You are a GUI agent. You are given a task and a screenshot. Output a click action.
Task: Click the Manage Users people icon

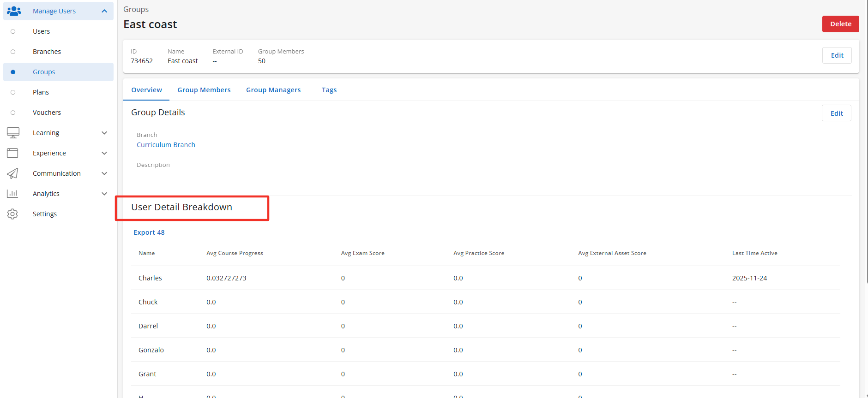pyautogui.click(x=14, y=11)
